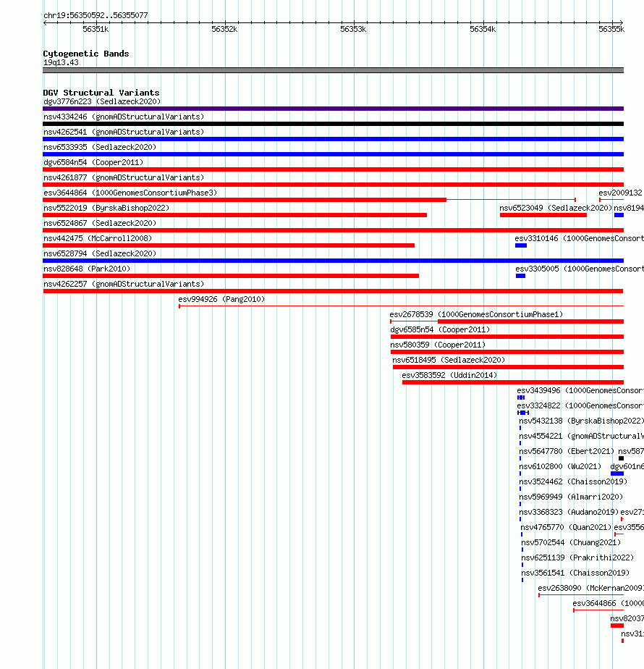Select nsv4765770 (Quan2021) label
Image resolution: width=644 pixels, height=669 pixels.
tap(566, 527)
